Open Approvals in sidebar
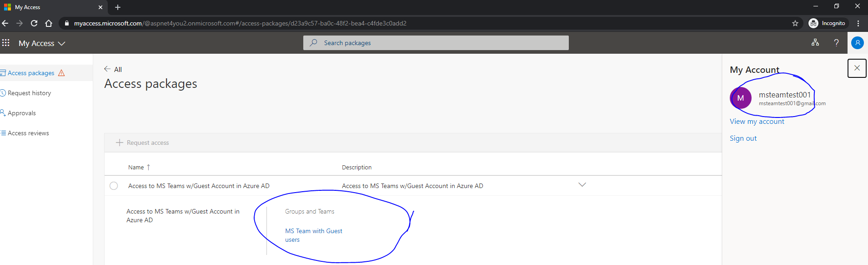 pyautogui.click(x=21, y=113)
